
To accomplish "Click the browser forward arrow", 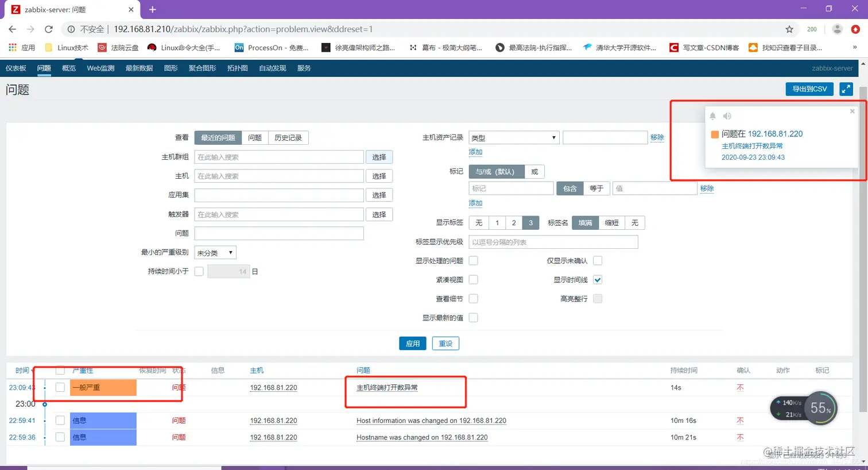I will coord(30,29).
